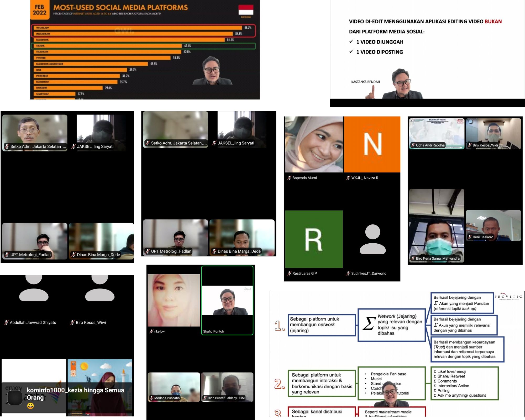Click the Biro Kesos_Widi name label
Image resolution: width=525 pixels, height=420 pixels.
[x=485, y=145]
